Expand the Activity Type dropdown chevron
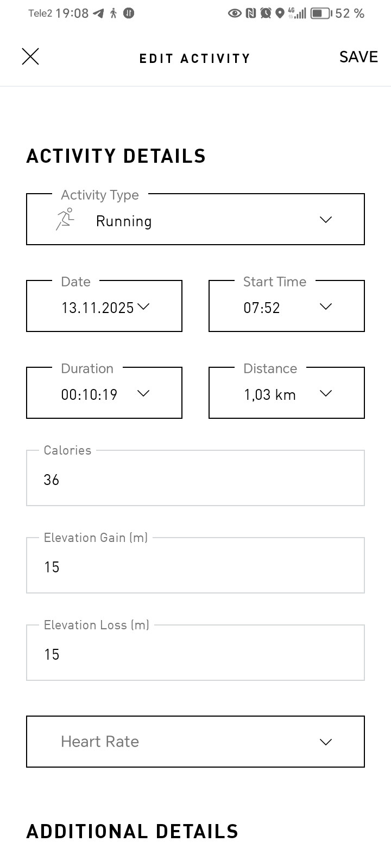The image size is (391, 868). 326,220
